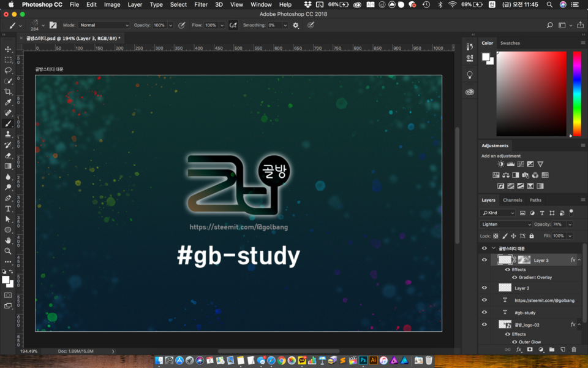
Task: Open the Learn lightbulb panel
Action: (x=470, y=75)
